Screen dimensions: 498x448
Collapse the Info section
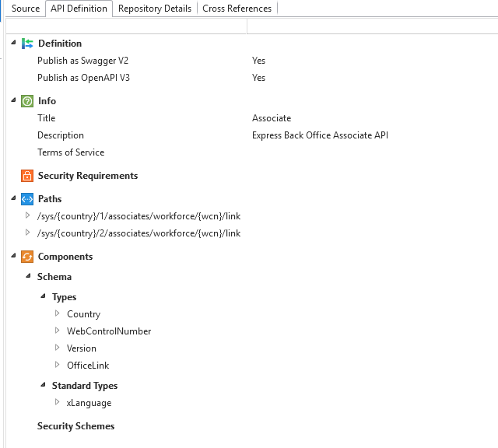tap(13, 100)
